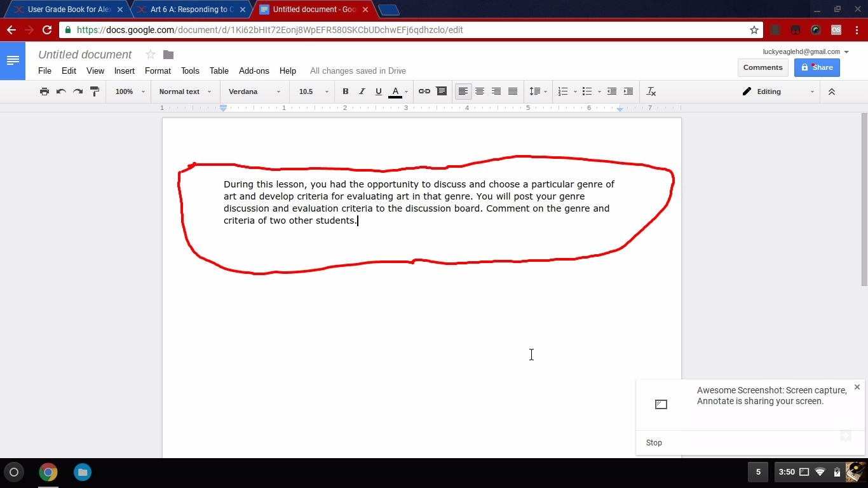Stop screen sharing in the notification
868x488 pixels.
[x=654, y=443]
